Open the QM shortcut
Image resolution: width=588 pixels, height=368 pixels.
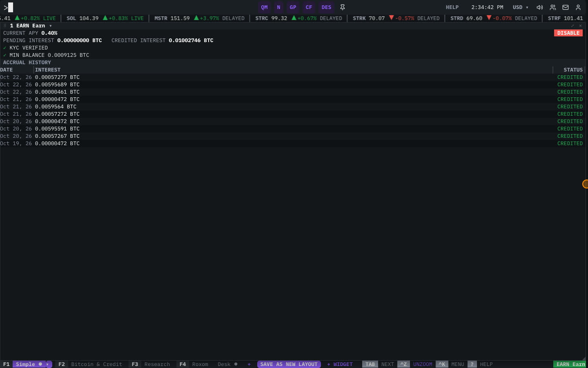coord(265,7)
